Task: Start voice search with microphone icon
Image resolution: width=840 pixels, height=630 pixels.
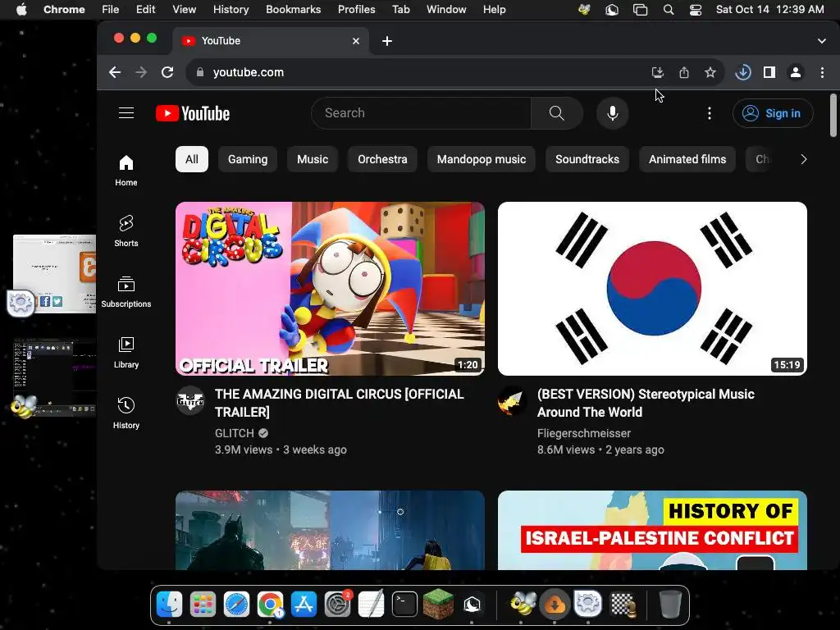Action: pos(612,113)
